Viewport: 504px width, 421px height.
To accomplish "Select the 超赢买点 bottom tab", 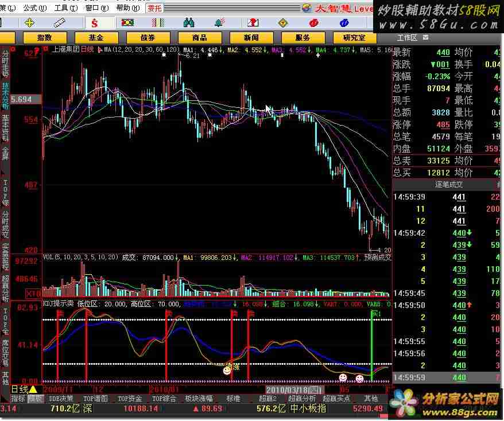I will [x=336, y=399].
